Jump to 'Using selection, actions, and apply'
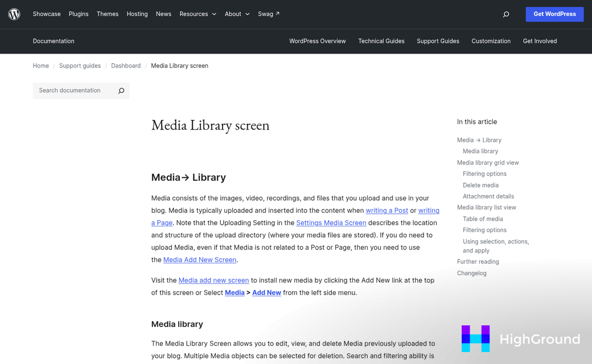This screenshot has width=592, height=364. click(496, 246)
